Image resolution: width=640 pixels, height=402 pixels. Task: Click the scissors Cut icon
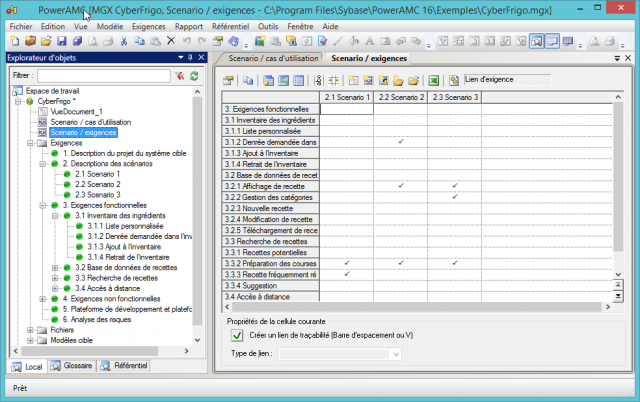124,41
